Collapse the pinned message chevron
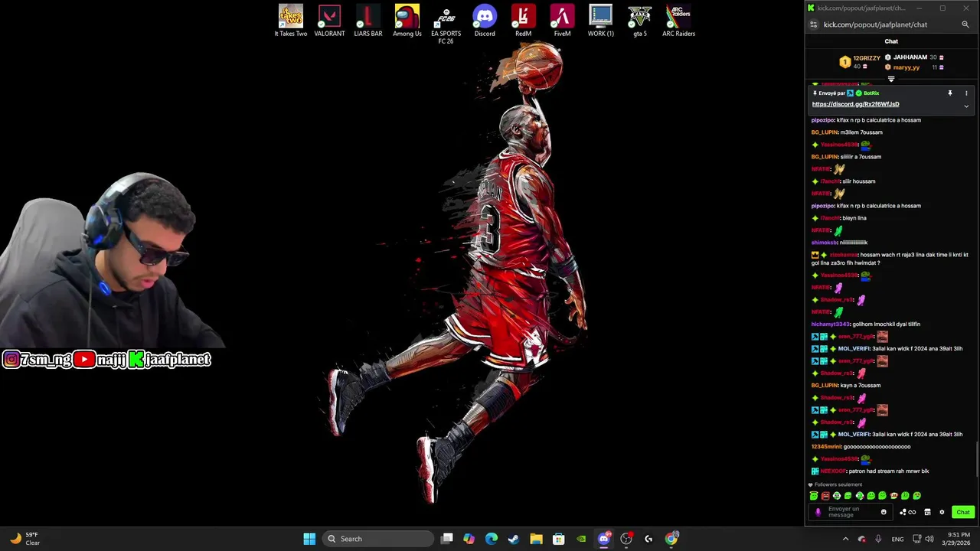The image size is (980, 551). click(x=966, y=106)
